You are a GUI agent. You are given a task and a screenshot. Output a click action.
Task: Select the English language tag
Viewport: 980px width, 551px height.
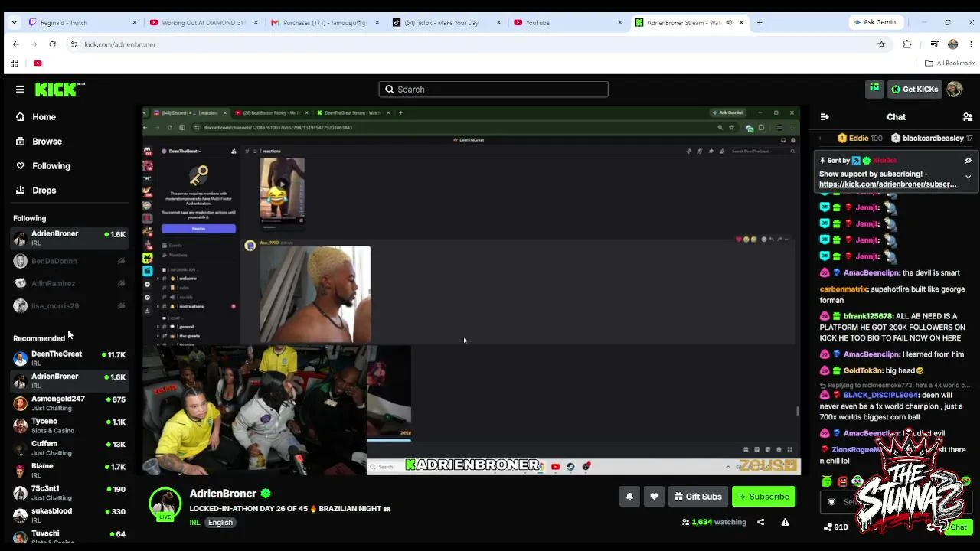(x=220, y=523)
